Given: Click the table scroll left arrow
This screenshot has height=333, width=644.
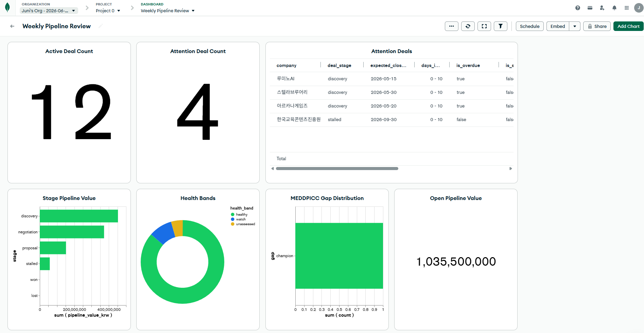Looking at the screenshot, I should tap(273, 168).
